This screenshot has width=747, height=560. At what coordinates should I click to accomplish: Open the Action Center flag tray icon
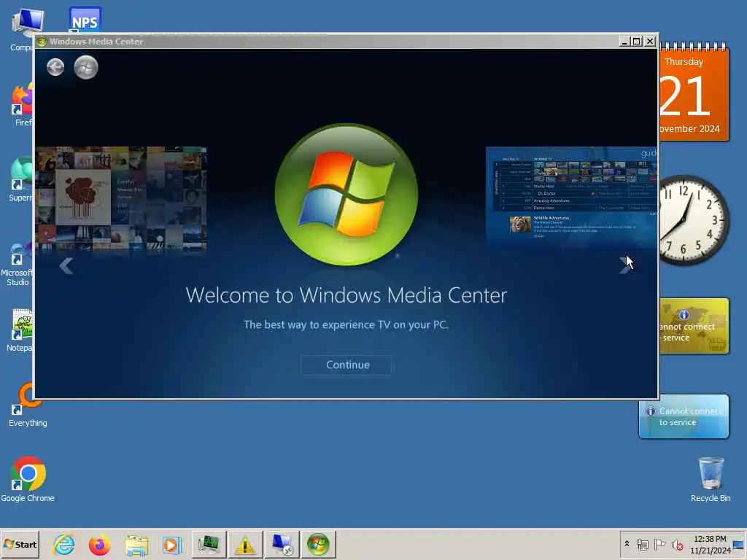click(659, 544)
